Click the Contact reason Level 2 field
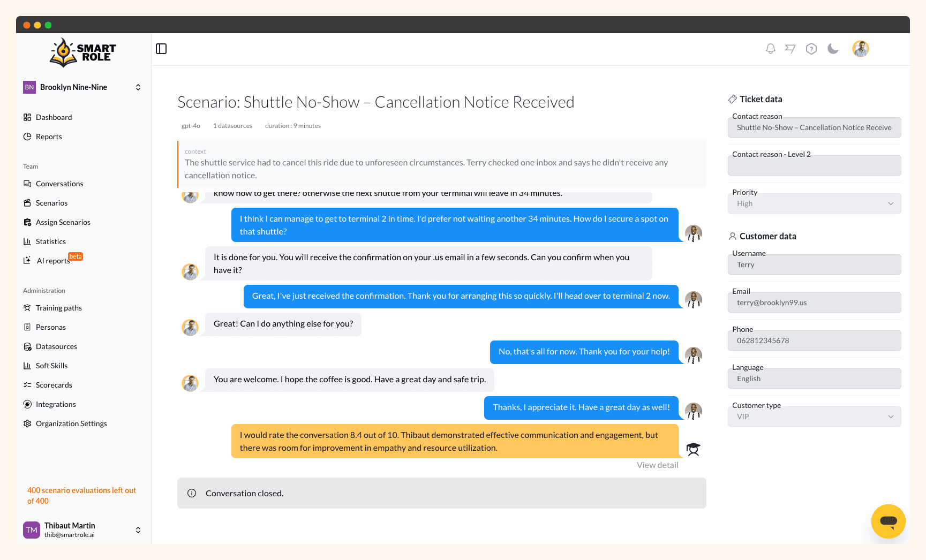Viewport: 926px width, 560px height. pos(814,165)
